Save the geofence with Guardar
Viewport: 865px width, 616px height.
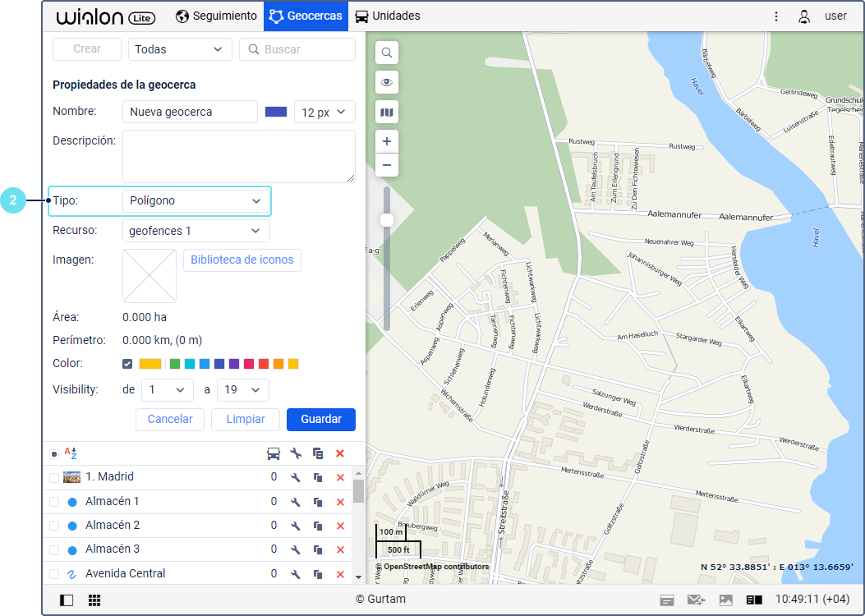[321, 419]
